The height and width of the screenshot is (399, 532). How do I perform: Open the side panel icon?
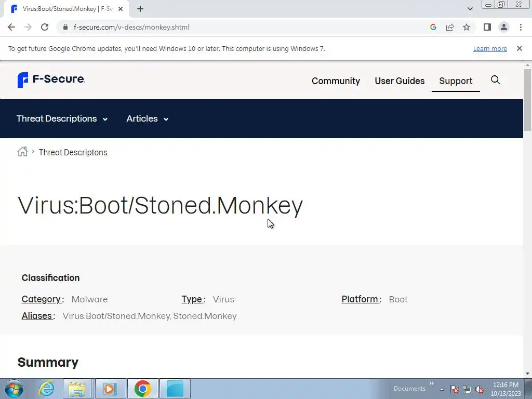pyautogui.click(x=487, y=27)
